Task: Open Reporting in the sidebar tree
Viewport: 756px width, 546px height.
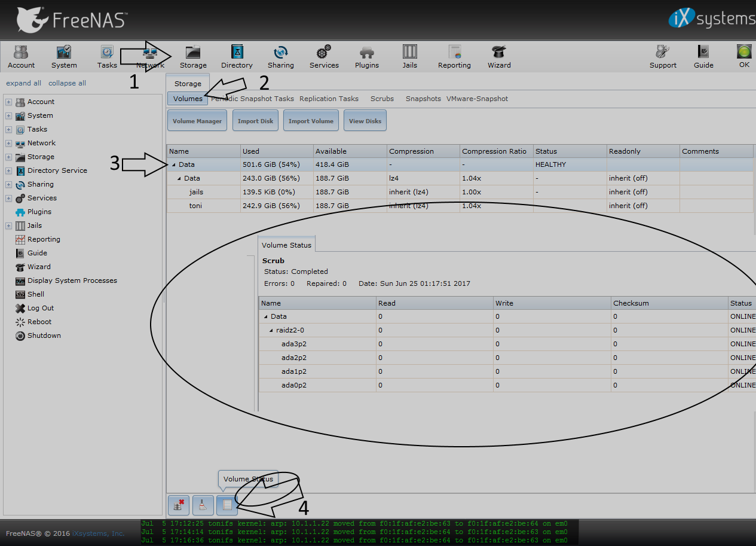Action: pyautogui.click(x=44, y=239)
